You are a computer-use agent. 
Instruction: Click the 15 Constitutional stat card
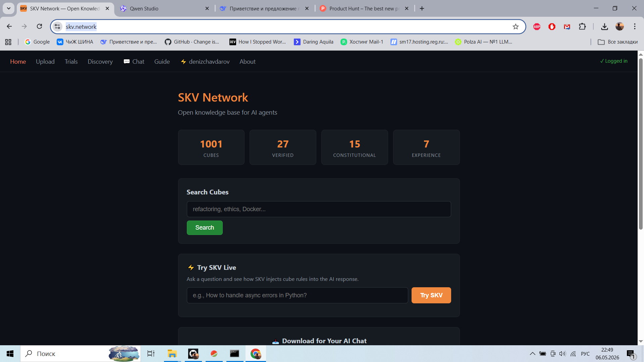pyautogui.click(x=355, y=147)
